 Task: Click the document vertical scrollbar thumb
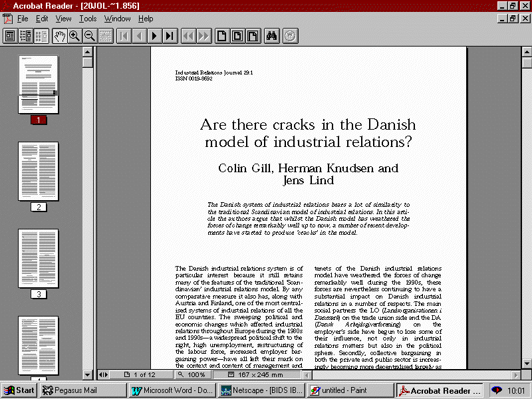527,63
